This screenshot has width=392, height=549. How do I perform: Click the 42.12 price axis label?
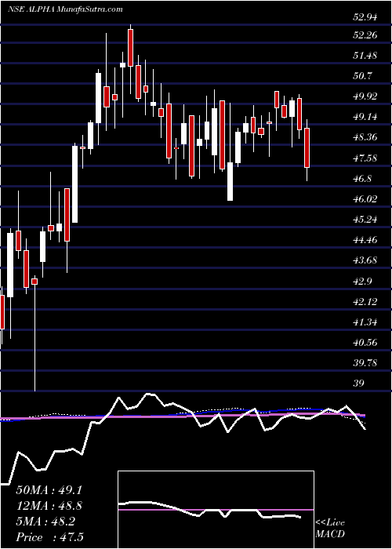click(x=365, y=301)
